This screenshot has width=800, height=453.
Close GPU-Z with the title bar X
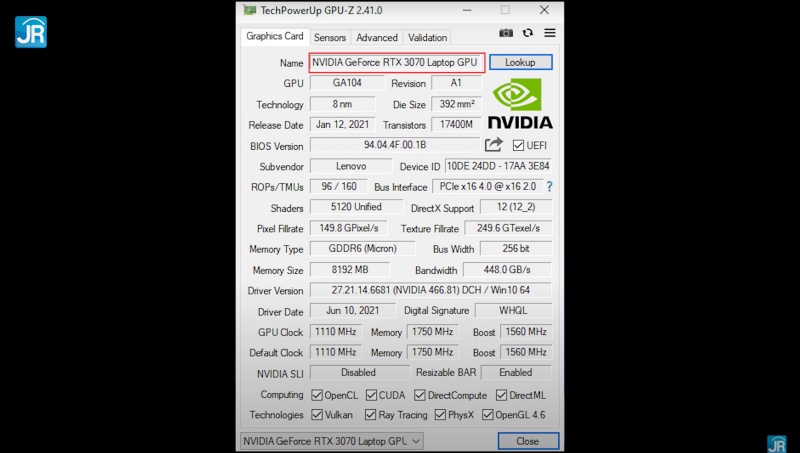point(544,10)
